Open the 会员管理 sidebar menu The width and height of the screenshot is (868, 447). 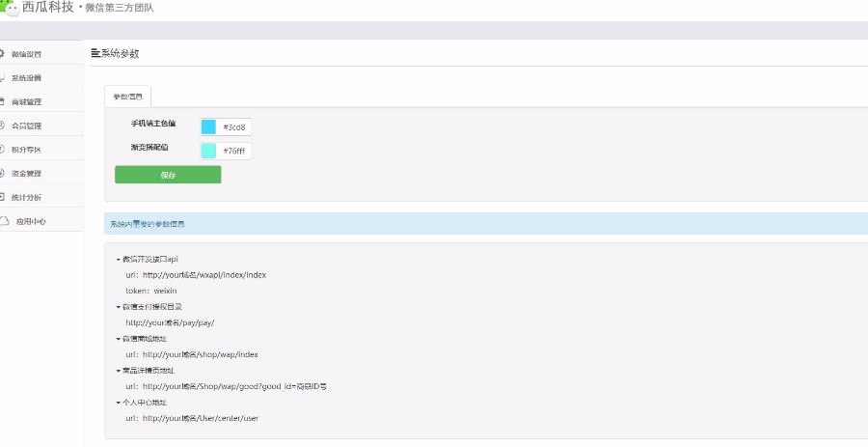click(x=41, y=126)
